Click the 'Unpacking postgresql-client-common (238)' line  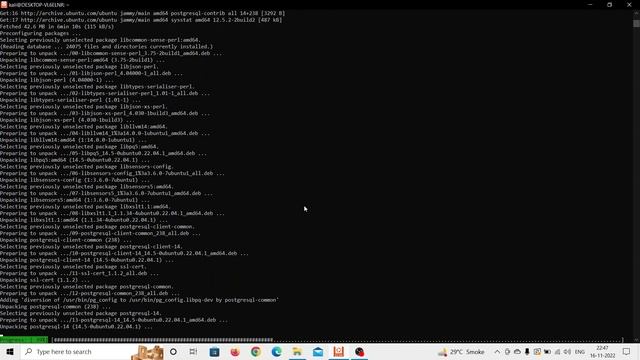66,240
